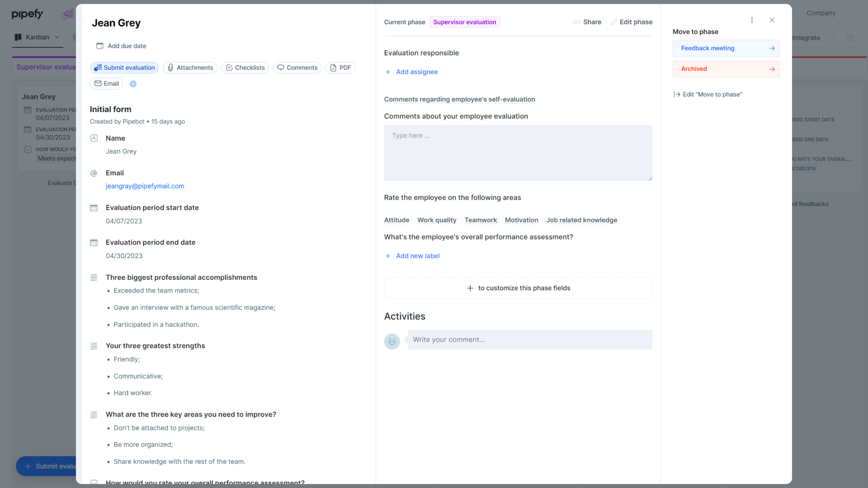Select the Teamwork rating area
868x488 pixels.
[481, 220]
